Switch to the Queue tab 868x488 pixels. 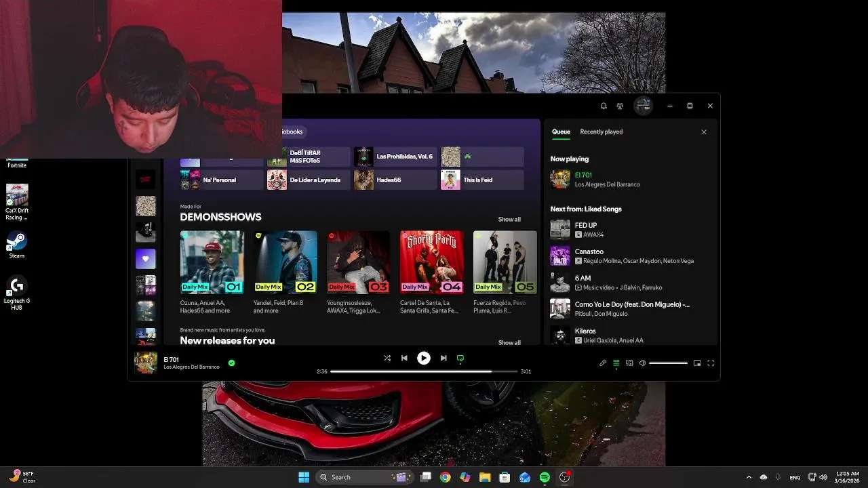[x=561, y=132]
